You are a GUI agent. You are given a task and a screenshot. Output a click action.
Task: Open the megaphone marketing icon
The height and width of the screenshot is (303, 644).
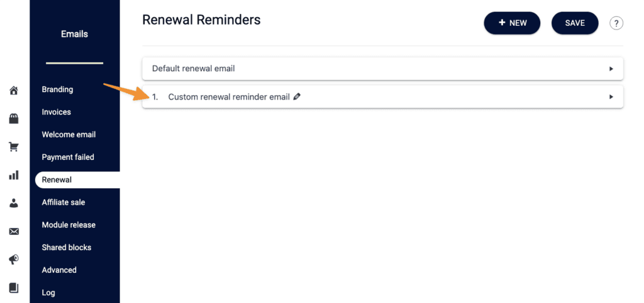pos(14,260)
